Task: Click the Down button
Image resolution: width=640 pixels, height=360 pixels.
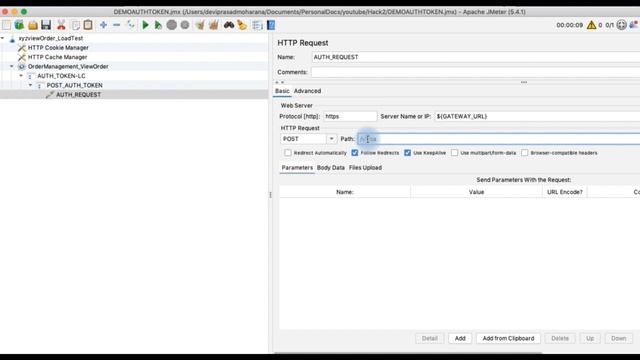Action: (x=618, y=338)
